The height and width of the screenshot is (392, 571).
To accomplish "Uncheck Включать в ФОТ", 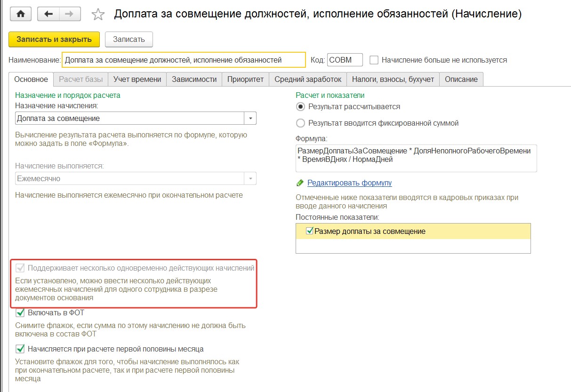I will [x=20, y=312].
